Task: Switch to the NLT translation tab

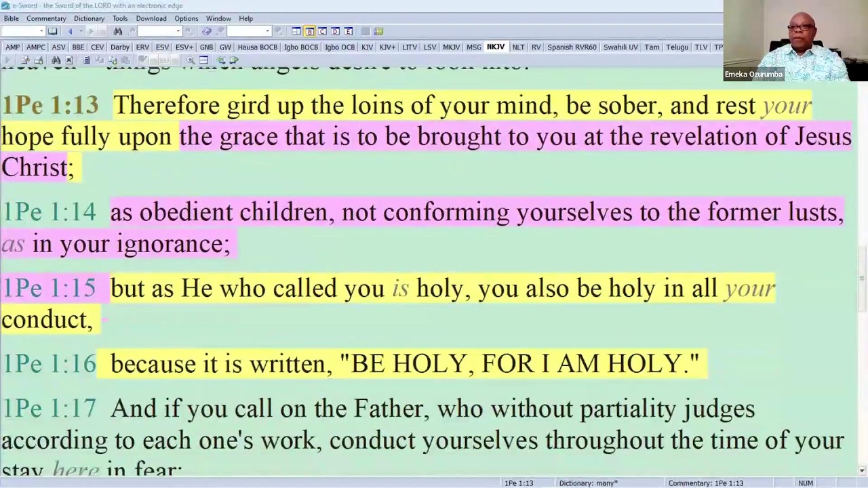Action: pyautogui.click(x=518, y=47)
